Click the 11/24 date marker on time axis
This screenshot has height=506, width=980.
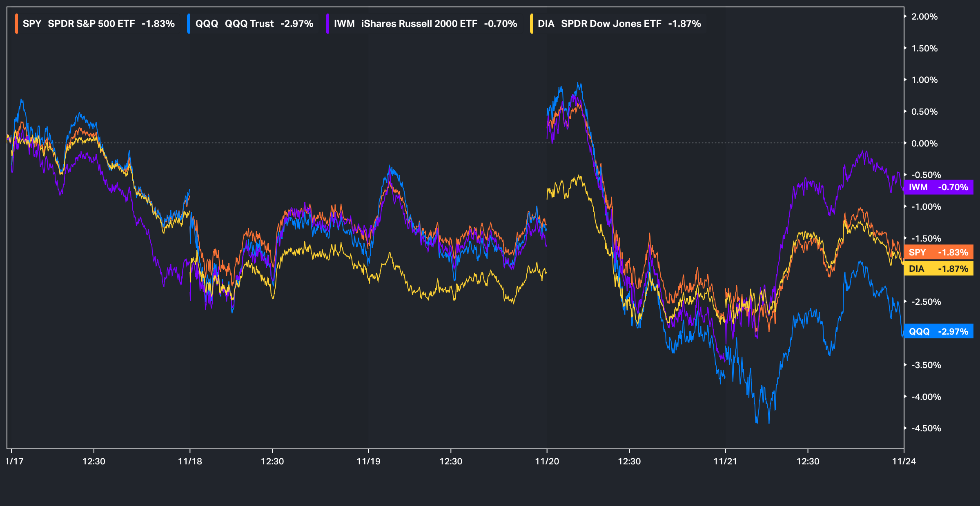(x=904, y=461)
